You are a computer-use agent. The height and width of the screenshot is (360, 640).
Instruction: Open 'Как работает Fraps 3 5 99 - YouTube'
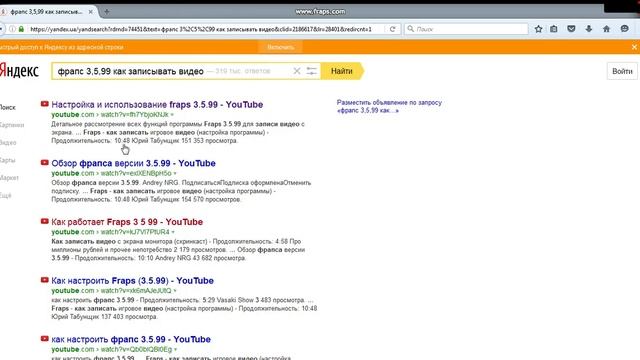pyautogui.click(x=127, y=222)
